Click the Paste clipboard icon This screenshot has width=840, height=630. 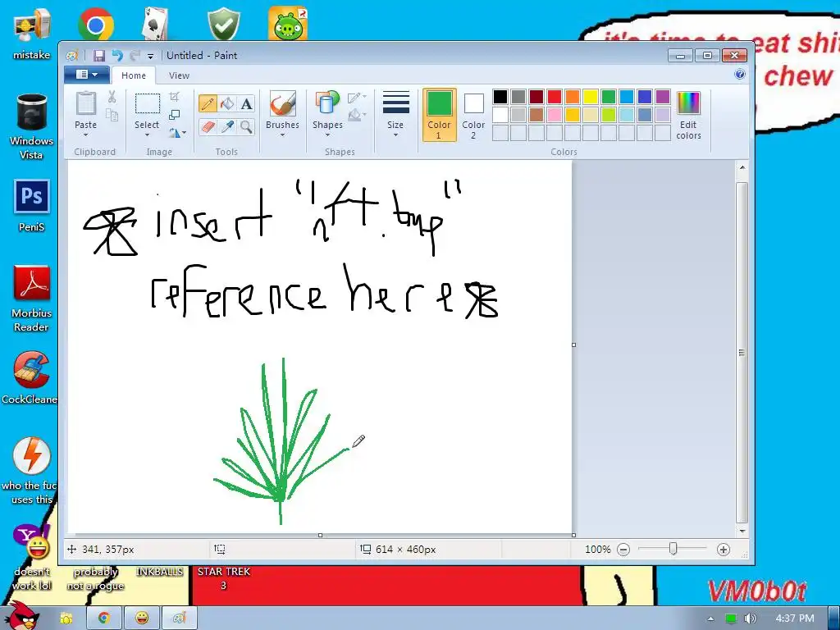[x=85, y=103]
